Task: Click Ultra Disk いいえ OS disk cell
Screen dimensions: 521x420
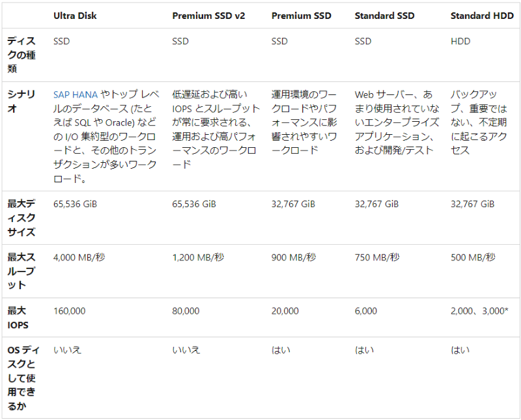Action: 68,350
